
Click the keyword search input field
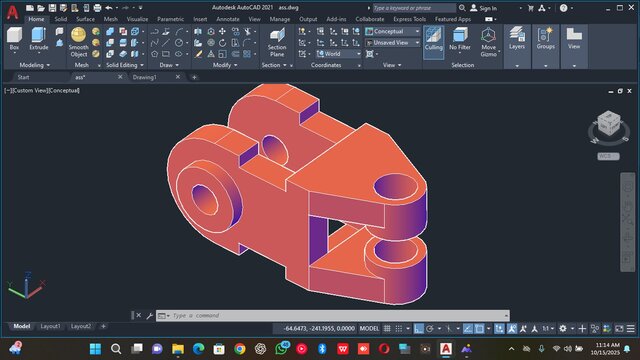(x=414, y=8)
